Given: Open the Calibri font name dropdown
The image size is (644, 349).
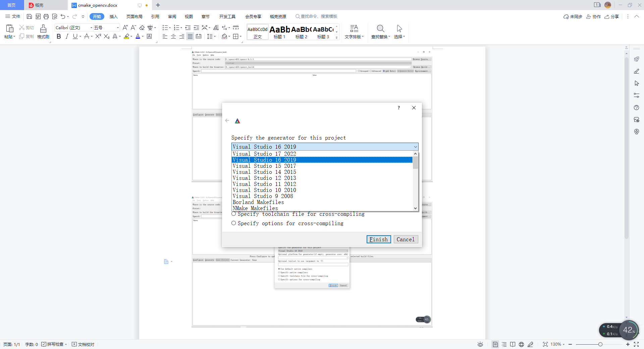Looking at the screenshot, I should [91, 28].
